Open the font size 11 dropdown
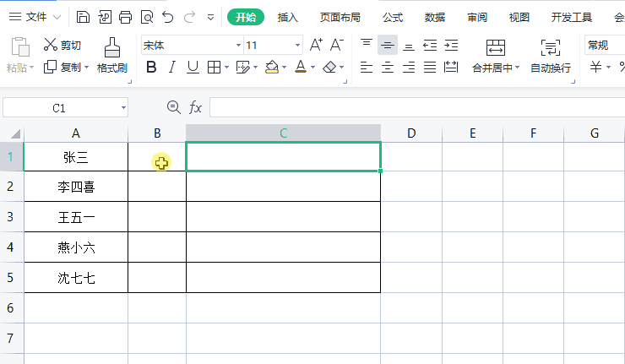The image size is (625, 364). click(x=297, y=45)
